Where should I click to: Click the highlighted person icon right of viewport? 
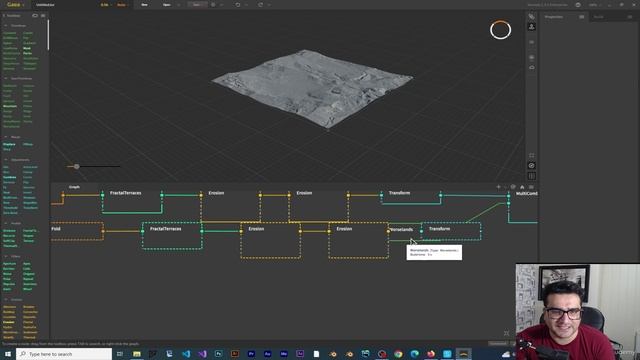point(531,27)
